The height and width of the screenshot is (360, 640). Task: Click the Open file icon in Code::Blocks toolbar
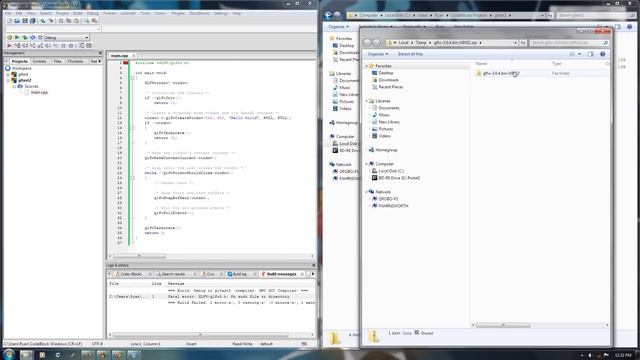[x=17, y=21]
